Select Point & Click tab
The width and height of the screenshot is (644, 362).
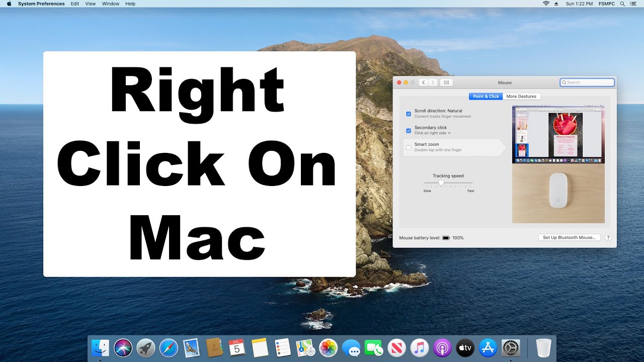(x=486, y=96)
